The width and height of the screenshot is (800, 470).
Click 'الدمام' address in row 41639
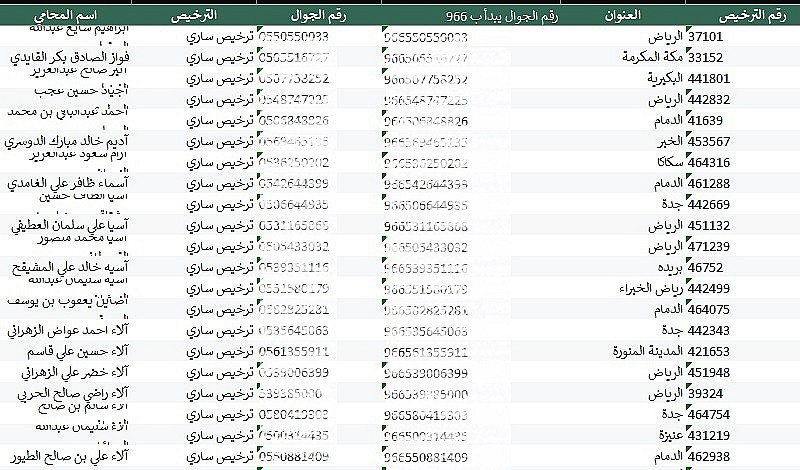[668, 120]
